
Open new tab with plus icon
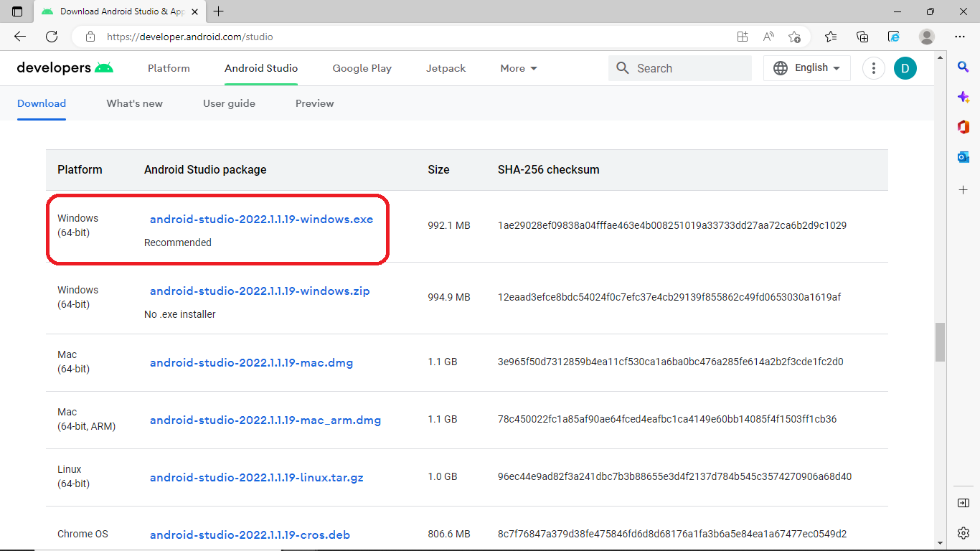coord(219,11)
